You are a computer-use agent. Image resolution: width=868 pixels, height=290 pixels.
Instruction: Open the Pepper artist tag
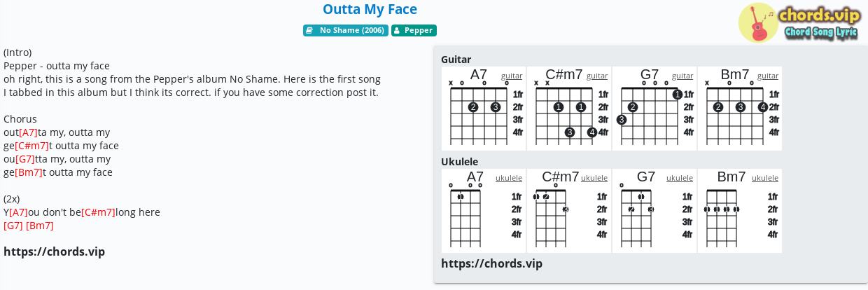coord(414,30)
